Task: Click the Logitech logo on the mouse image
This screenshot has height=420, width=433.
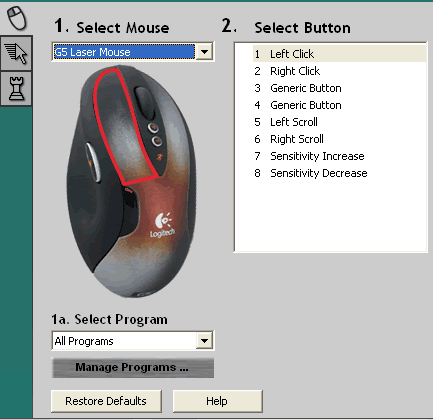Action: pos(163,225)
